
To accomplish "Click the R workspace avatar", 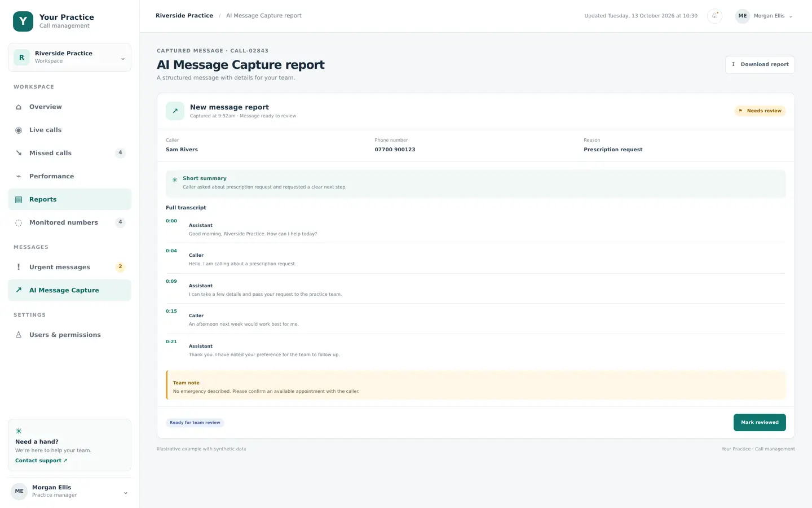I will pyautogui.click(x=21, y=58).
